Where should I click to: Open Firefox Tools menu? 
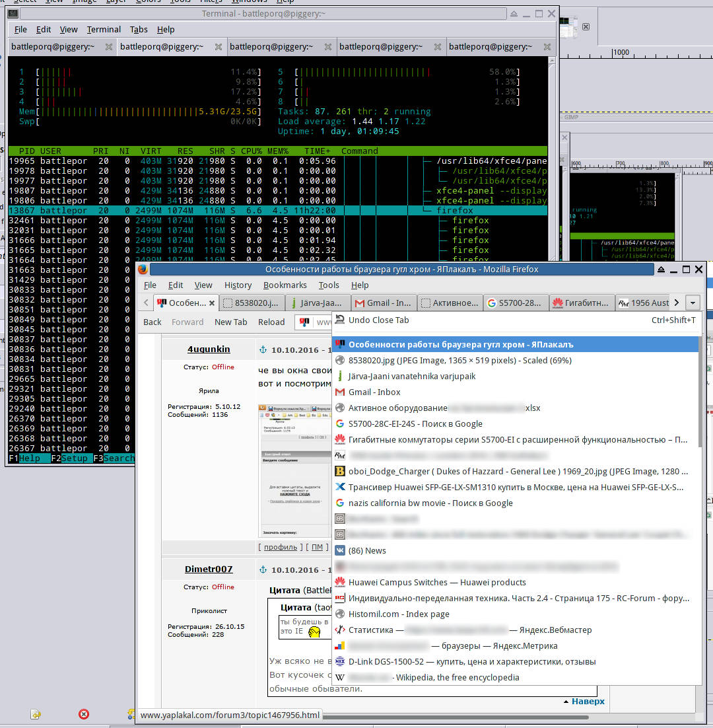[328, 285]
